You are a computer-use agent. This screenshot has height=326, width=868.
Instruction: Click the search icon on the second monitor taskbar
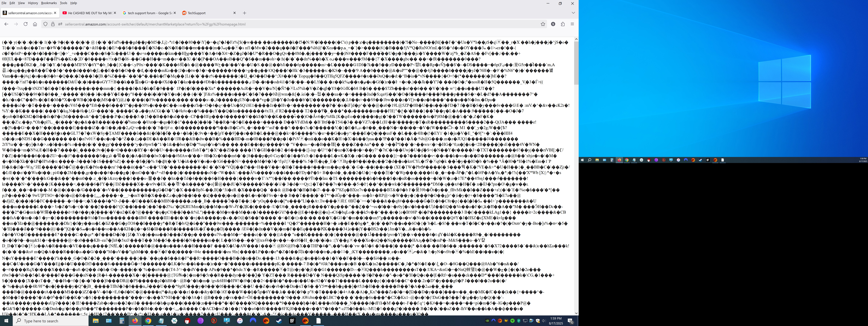(590, 160)
